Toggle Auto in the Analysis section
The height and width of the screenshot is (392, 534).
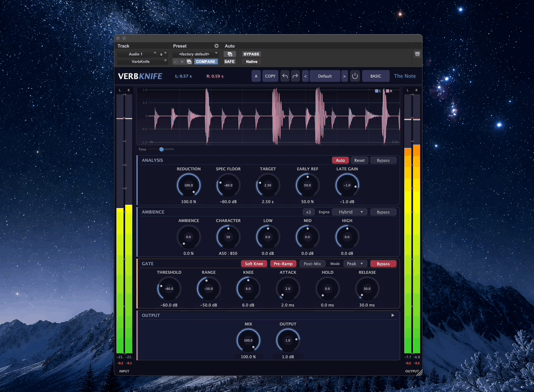coord(340,160)
